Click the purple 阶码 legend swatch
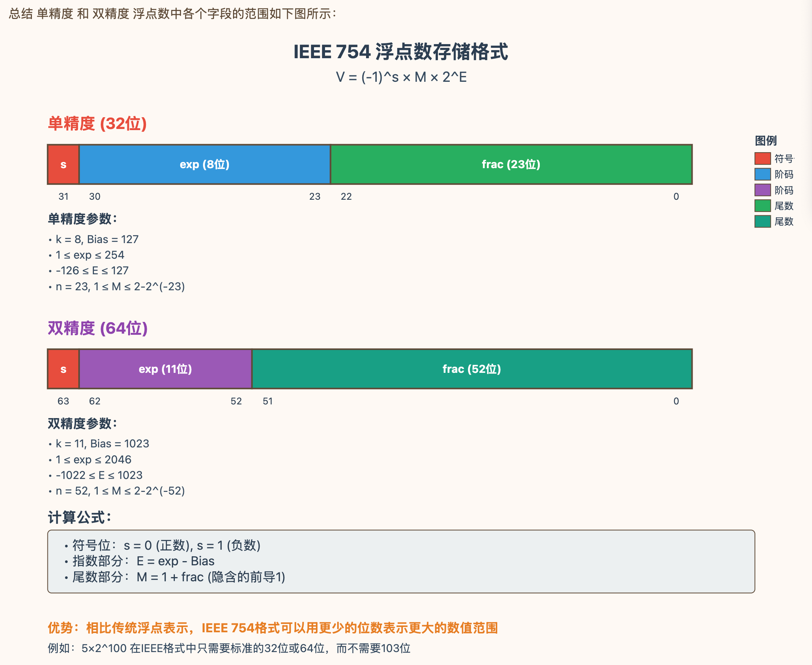812x665 pixels. coord(762,190)
